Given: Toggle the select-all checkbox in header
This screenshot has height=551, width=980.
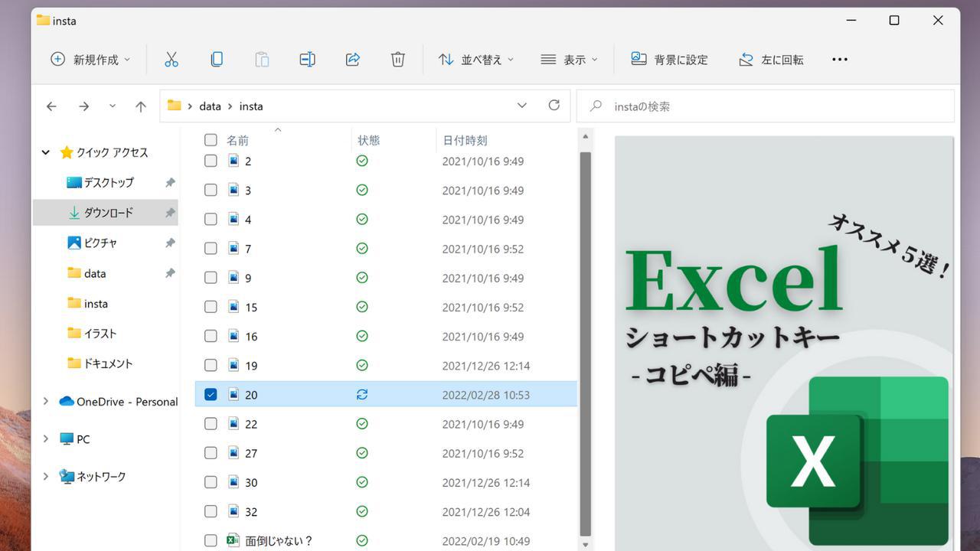Looking at the screenshot, I should pyautogui.click(x=211, y=140).
